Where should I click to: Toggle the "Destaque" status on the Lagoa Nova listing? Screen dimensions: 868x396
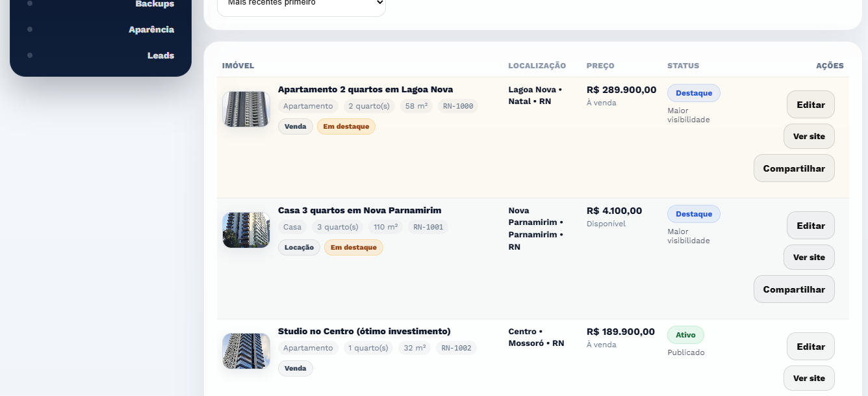[693, 92]
